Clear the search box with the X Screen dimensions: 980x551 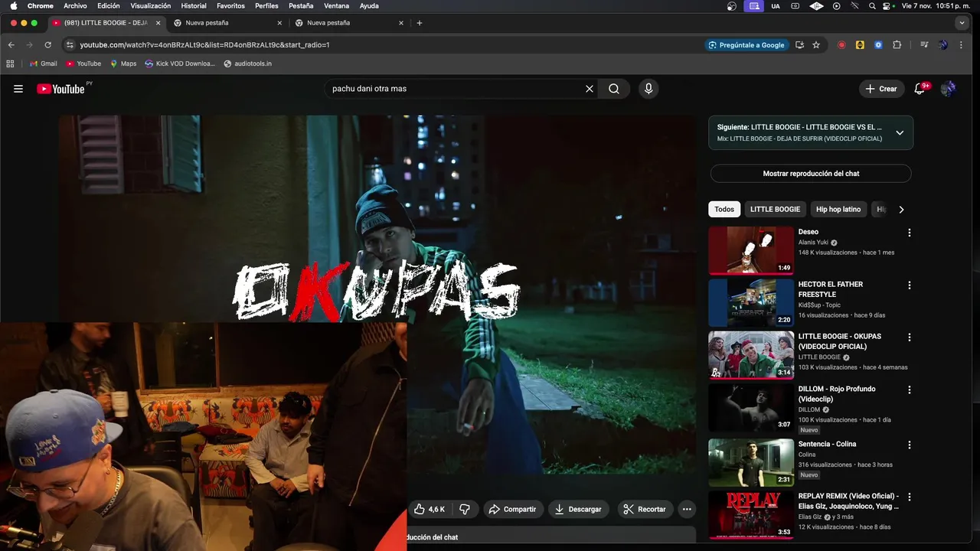point(590,89)
